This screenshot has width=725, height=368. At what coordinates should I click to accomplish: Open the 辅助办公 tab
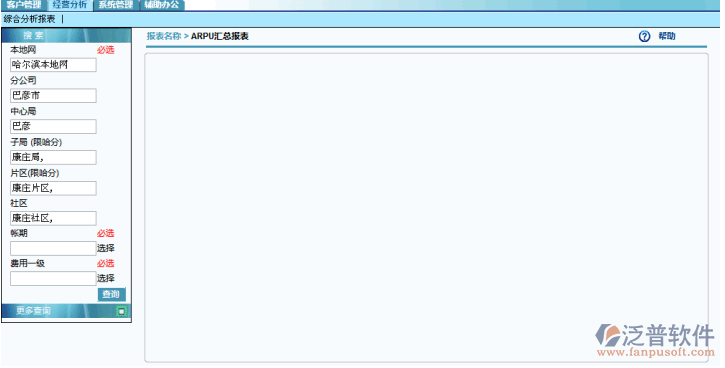pos(161,5)
